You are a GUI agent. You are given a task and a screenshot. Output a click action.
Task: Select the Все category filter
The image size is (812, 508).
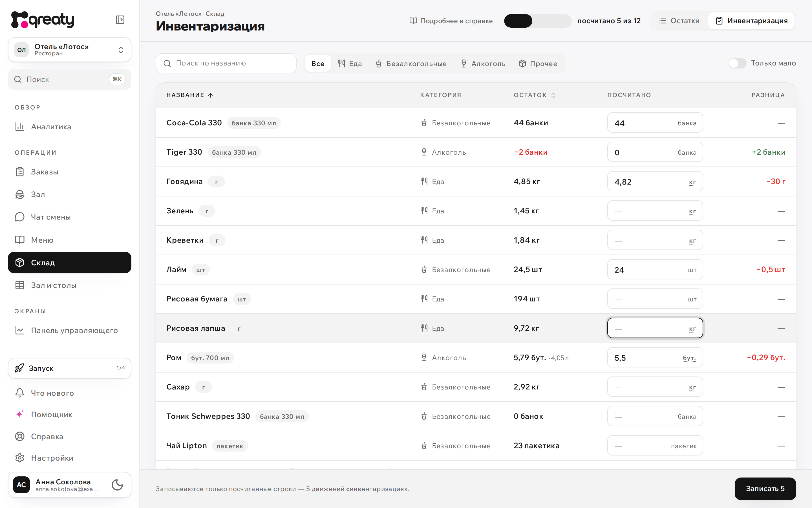pos(318,63)
